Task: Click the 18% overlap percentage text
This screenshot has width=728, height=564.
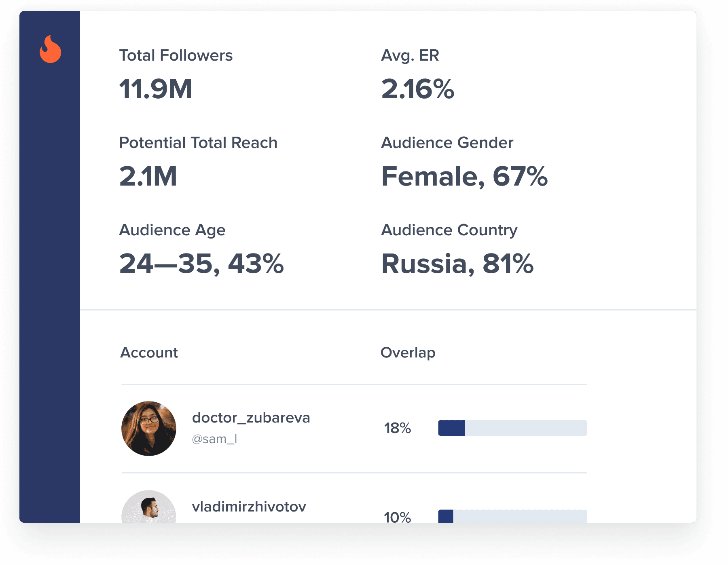Action: 398,428
